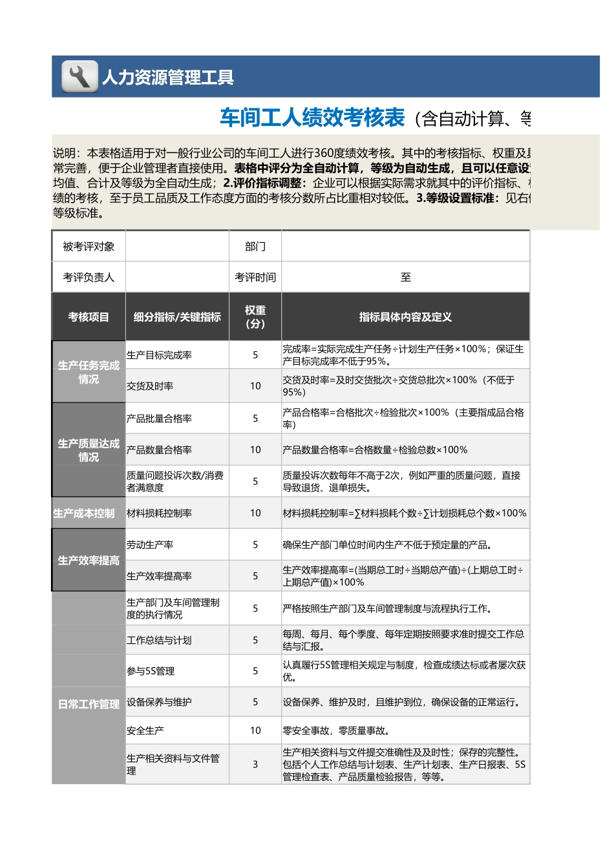The width and height of the screenshot is (614, 868).
Task: Select the 材料损耗控制率 cell
Action: pos(177,513)
